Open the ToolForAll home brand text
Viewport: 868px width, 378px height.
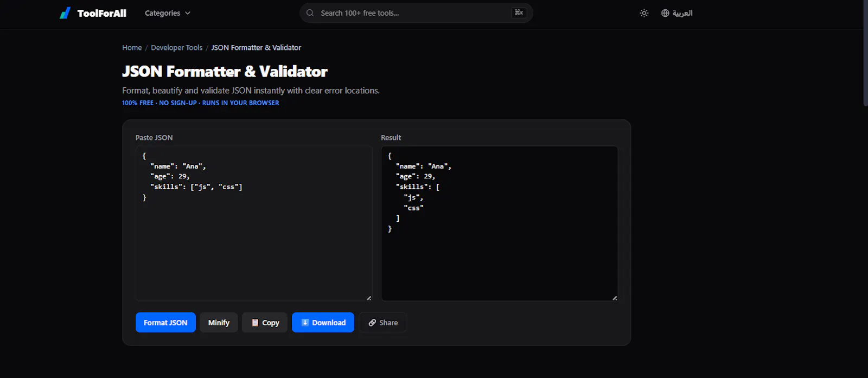pos(102,13)
